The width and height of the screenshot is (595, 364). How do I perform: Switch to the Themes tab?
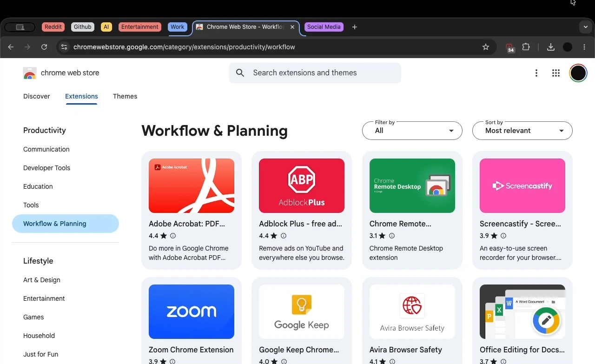(125, 96)
